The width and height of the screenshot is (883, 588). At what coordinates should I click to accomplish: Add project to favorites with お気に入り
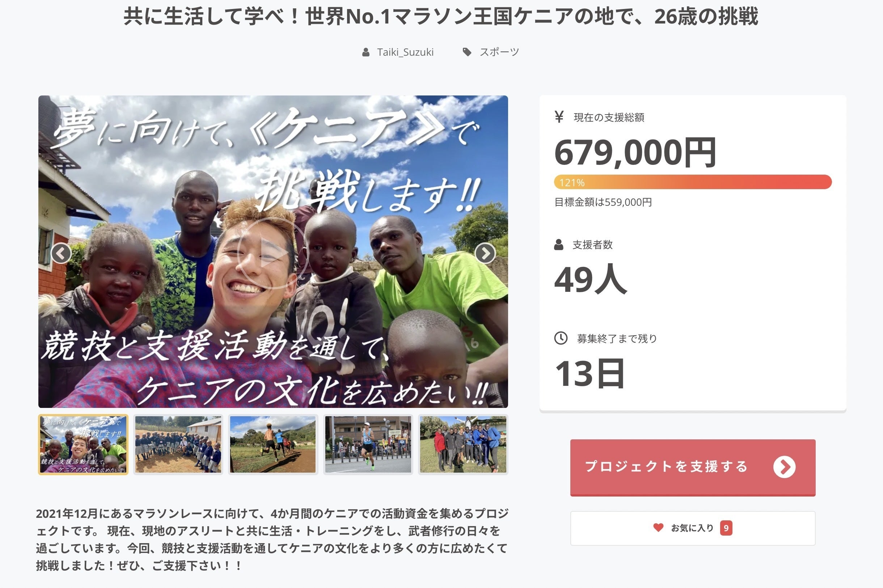coord(692,528)
